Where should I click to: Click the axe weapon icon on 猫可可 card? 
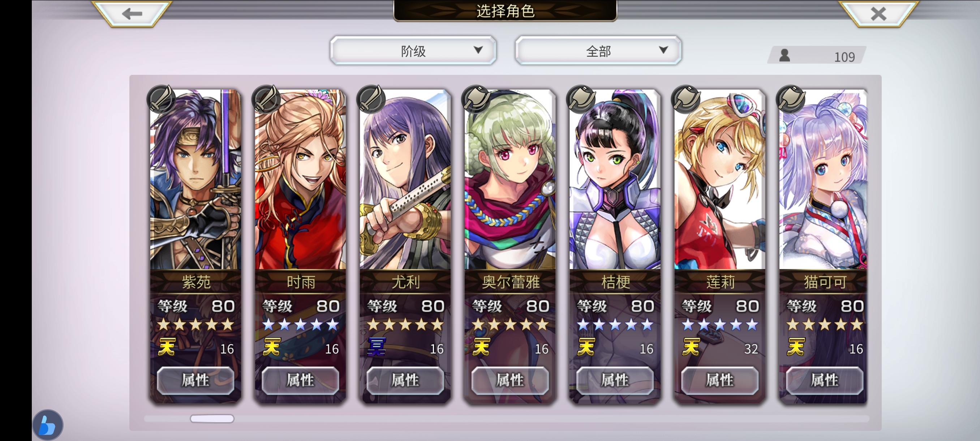(791, 99)
